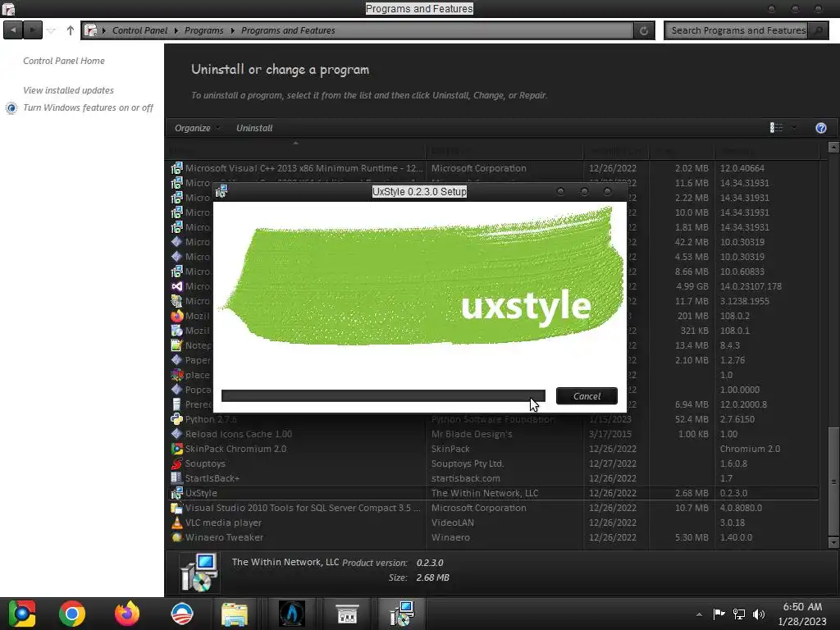This screenshot has height=630, width=840.
Task: Click the Reload Icons Cache row icon
Action: pyautogui.click(x=176, y=434)
